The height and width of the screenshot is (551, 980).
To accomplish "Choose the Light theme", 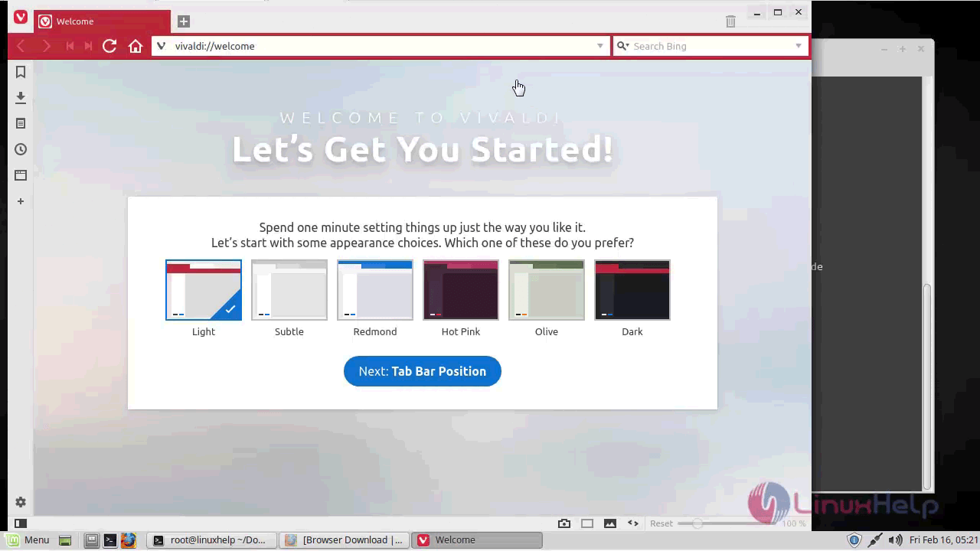I will (204, 290).
